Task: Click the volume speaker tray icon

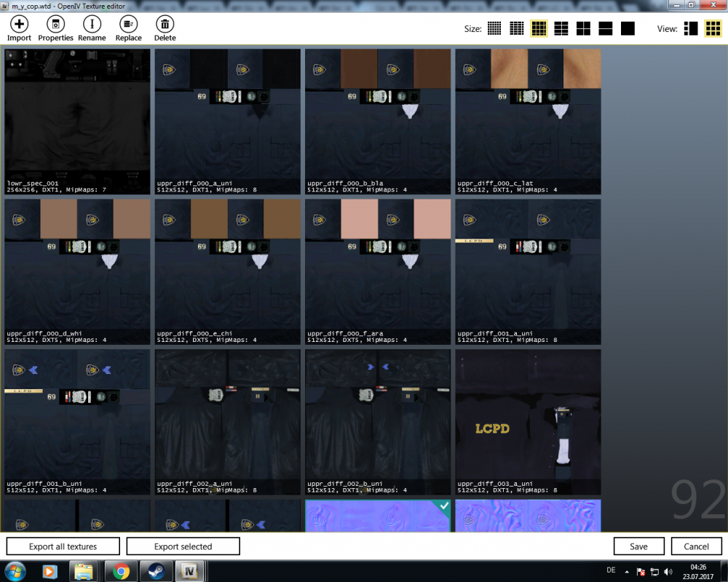Action: pos(668,572)
